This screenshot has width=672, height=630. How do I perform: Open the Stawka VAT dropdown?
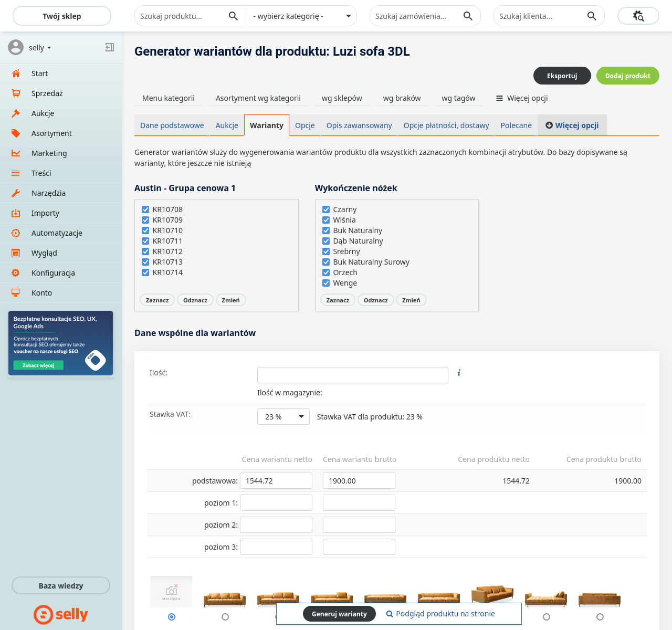click(x=283, y=417)
